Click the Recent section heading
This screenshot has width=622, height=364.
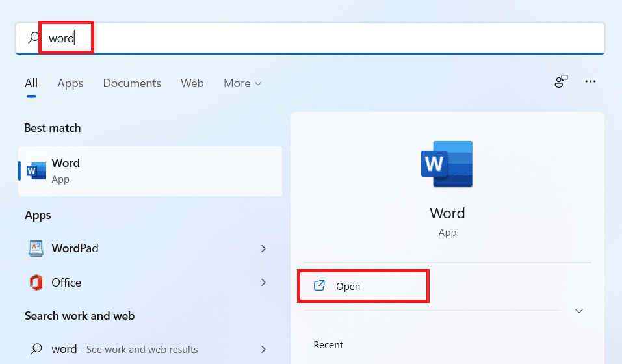click(328, 345)
